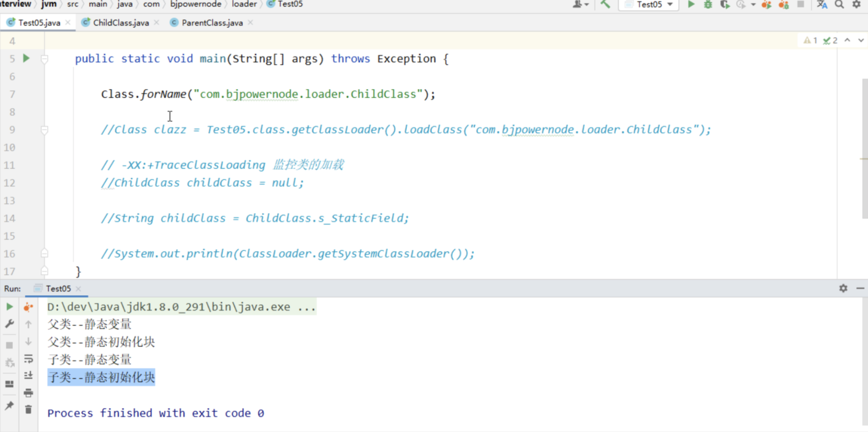Rerun Test05 from Run panel sidebar
The width and height of the screenshot is (868, 432).
[x=9, y=307]
